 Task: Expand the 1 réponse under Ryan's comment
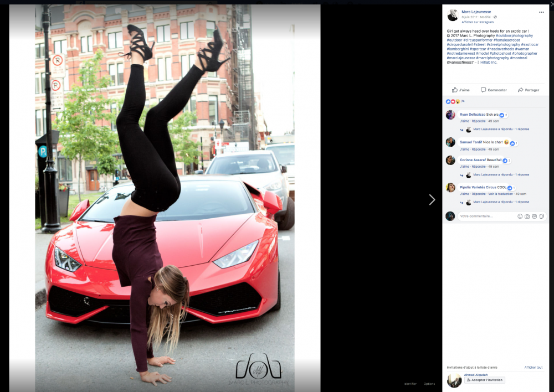pos(522,129)
